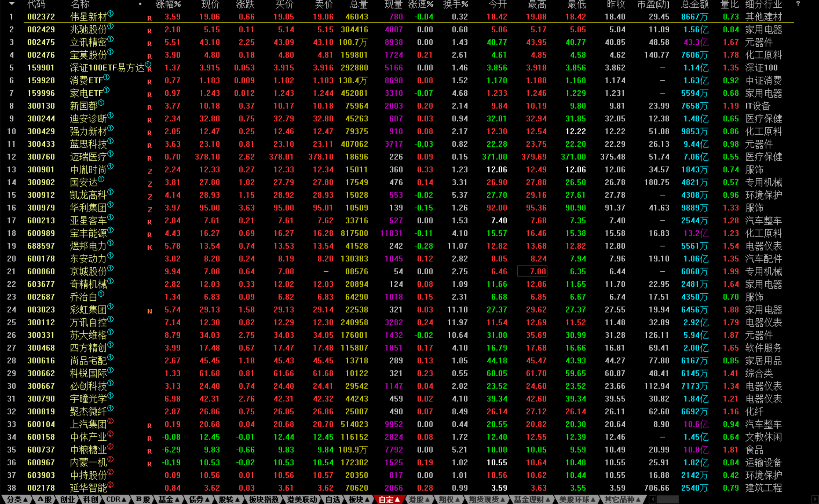
Task: Sort by 总金额 column header
Action: click(695, 4)
